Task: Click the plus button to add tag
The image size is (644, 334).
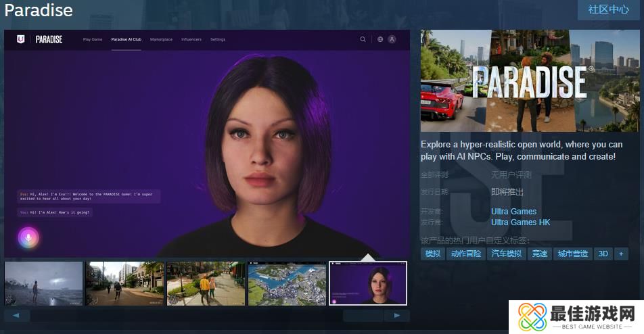Action: point(620,254)
